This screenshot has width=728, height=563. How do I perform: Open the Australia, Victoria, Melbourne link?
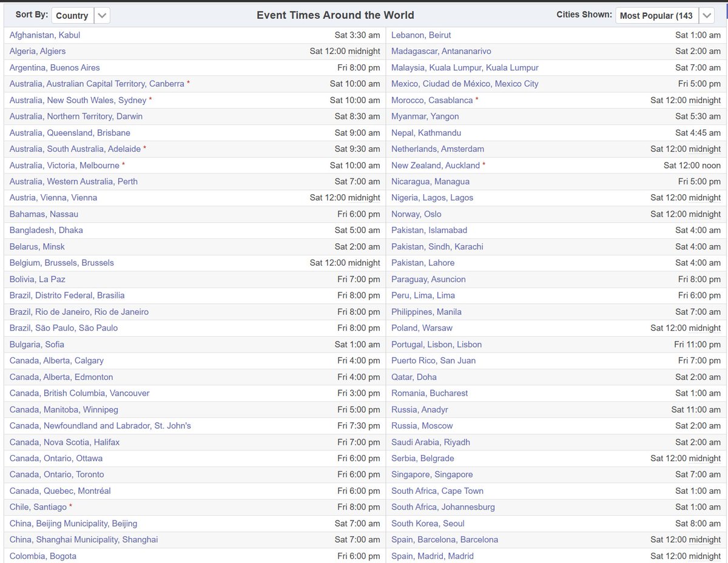[65, 166]
